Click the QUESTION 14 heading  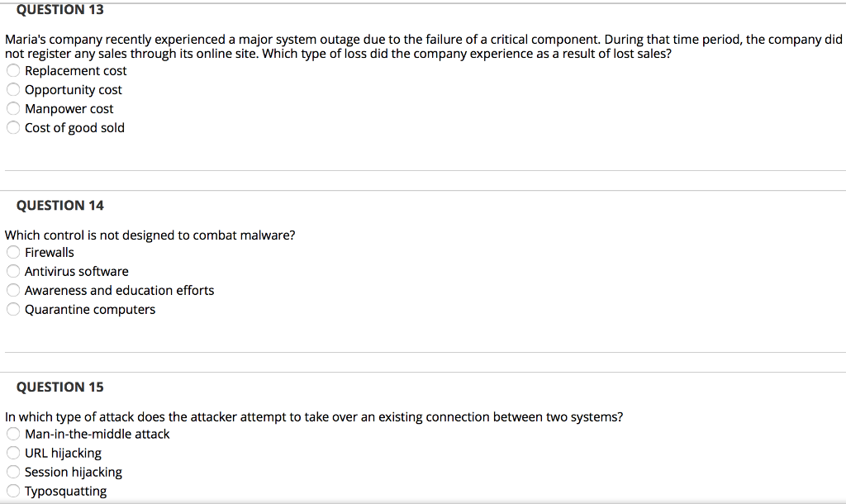coord(60,205)
